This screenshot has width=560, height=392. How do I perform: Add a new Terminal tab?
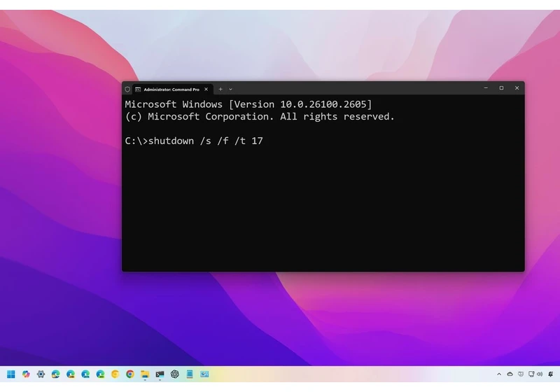pyautogui.click(x=220, y=90)
